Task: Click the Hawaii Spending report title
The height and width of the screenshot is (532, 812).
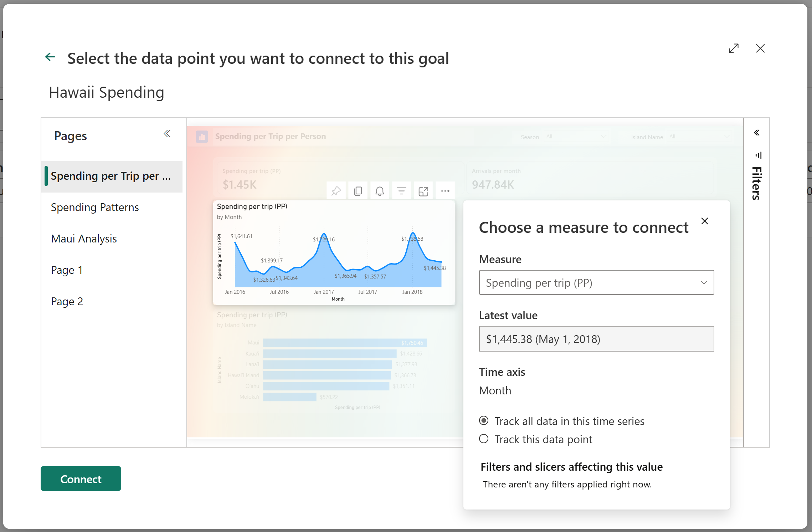Action: [x=107, y=92]
